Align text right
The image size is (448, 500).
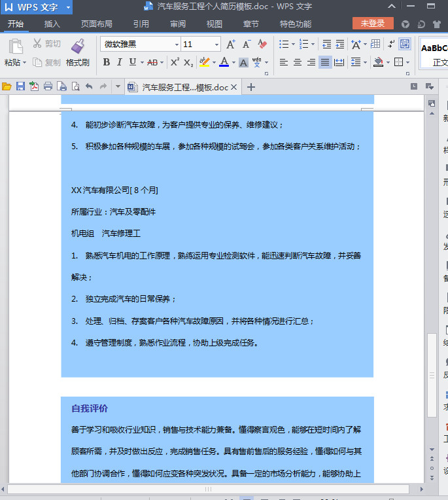click(311, 62)
